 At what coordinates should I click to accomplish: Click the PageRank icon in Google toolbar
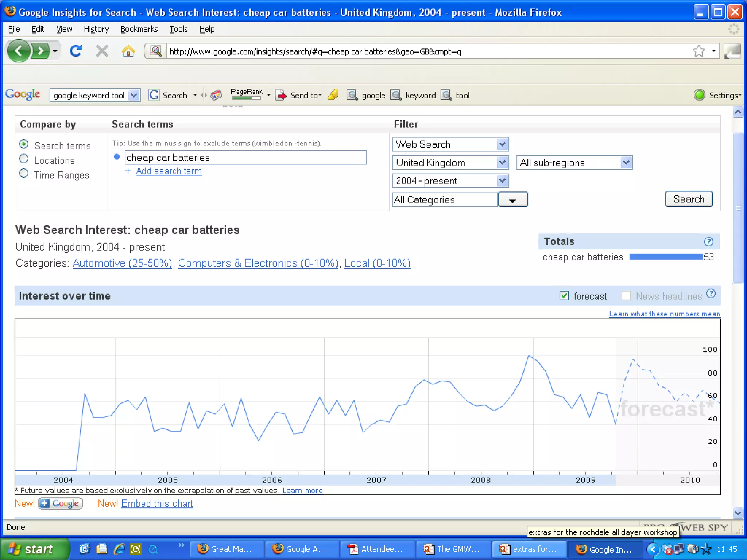[x=247, y=94]
